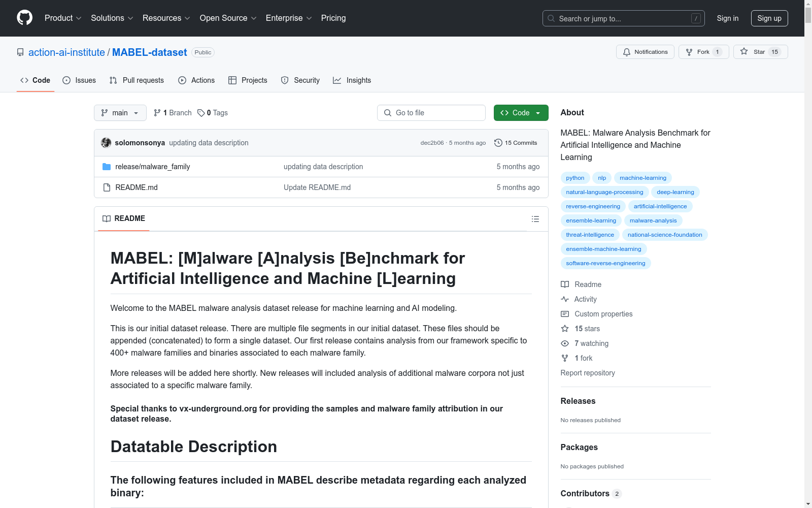Viewport: 812px width, 508px height.
Task: Expand the Open Source menu
Action: 228,18
